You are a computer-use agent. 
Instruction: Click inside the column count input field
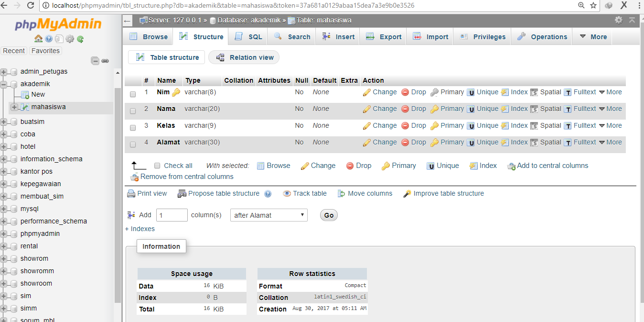tap(172, 215)
